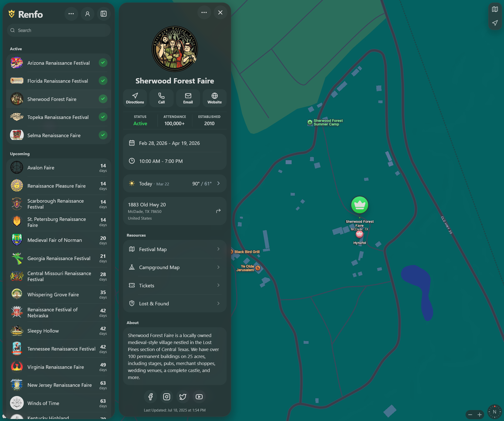
Task: Zoom in on the map
Action: point(480,415)
